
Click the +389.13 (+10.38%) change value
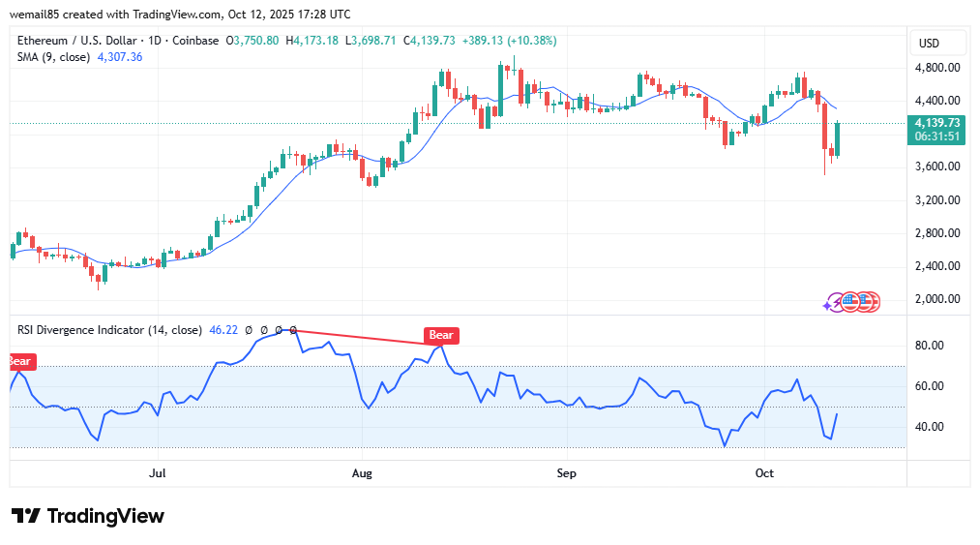(x=510, y=41)
